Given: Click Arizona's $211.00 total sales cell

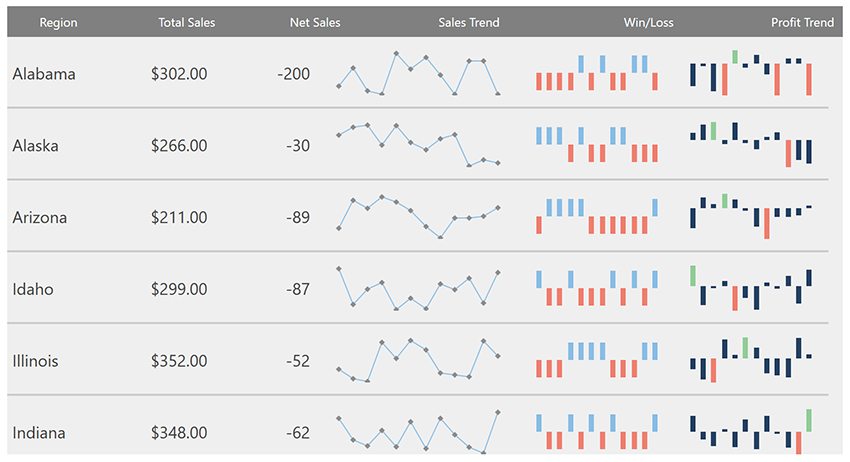Looking at the screenshot, I should tap(179, 218).
